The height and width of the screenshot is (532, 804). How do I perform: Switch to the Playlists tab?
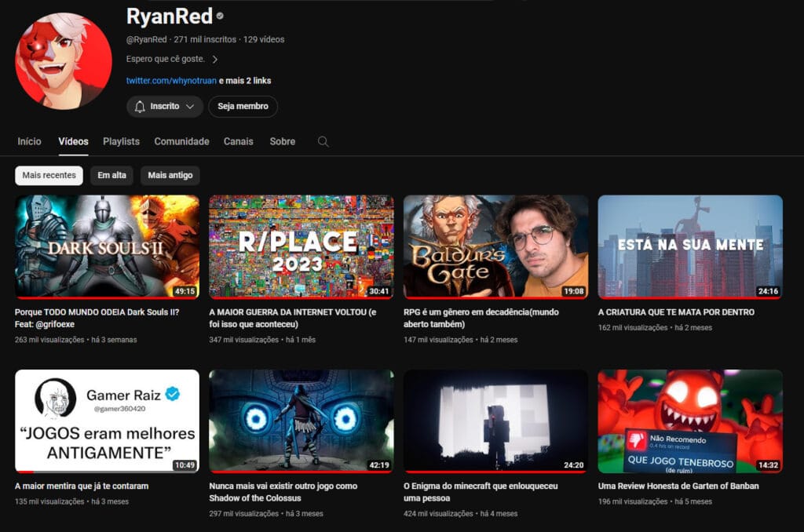(121, 142)
